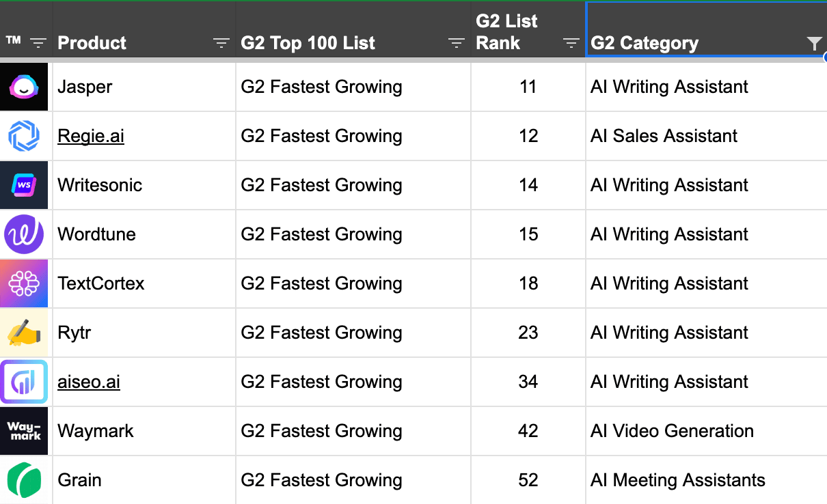Open the G2 List Rank filter menu
This screenshot has height=504, width=827.
(x=571, y=43)
